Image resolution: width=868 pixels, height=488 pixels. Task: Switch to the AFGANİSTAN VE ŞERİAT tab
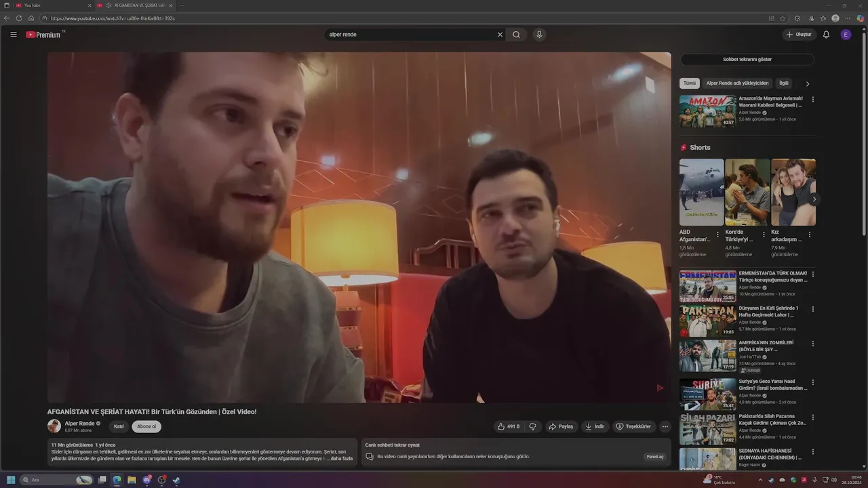pos(134,5)
